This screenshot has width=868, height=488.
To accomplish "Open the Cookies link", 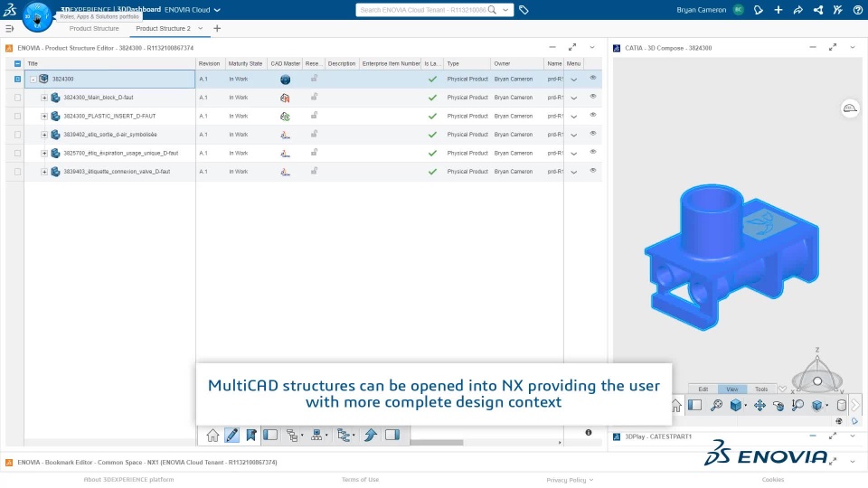I will point(773,480).
